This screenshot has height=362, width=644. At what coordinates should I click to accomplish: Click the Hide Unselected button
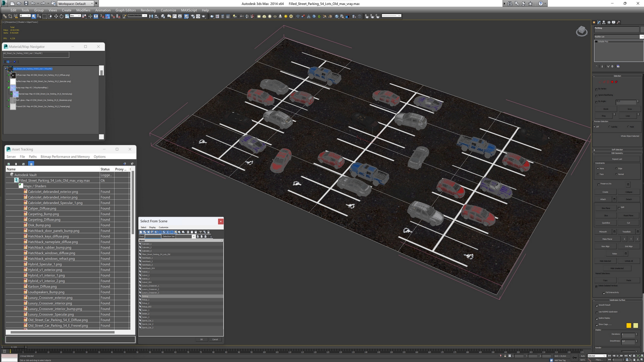(x=617, y=268)
